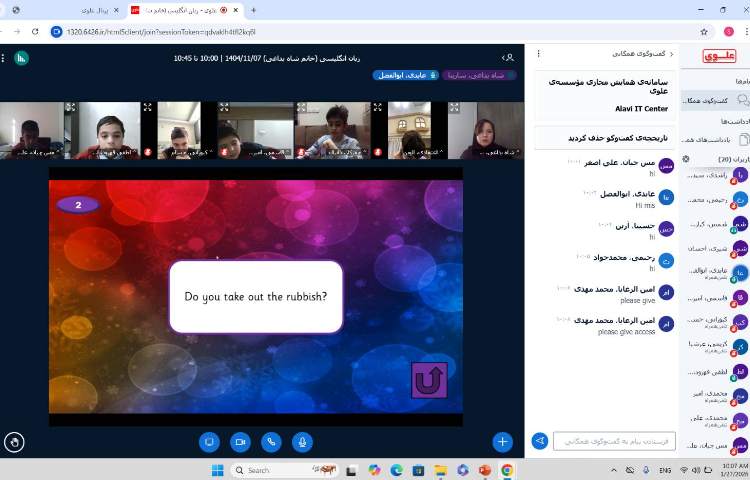Screen dimensions: 750x480
Task: Click the purple return arrow on slide
Action: pos(429,381)
